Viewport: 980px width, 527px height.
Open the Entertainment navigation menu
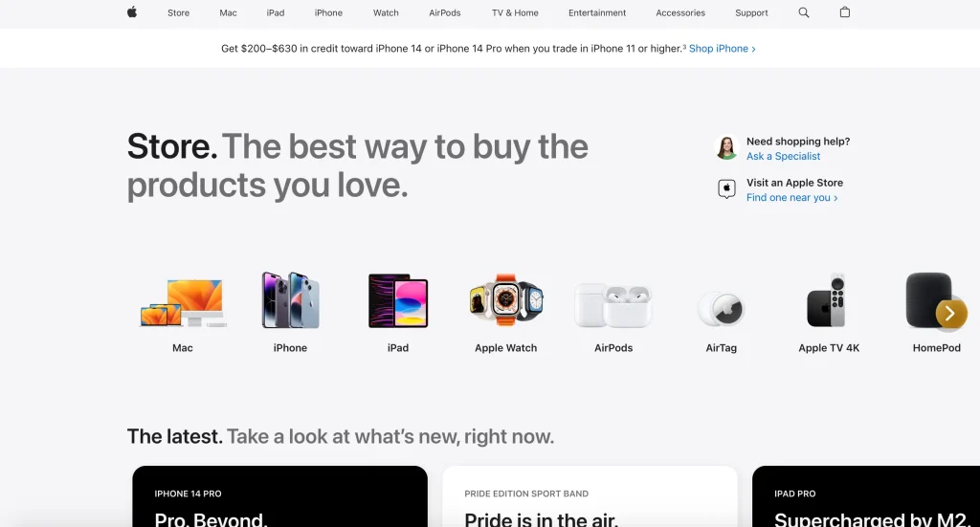click(x=597, y=12)
